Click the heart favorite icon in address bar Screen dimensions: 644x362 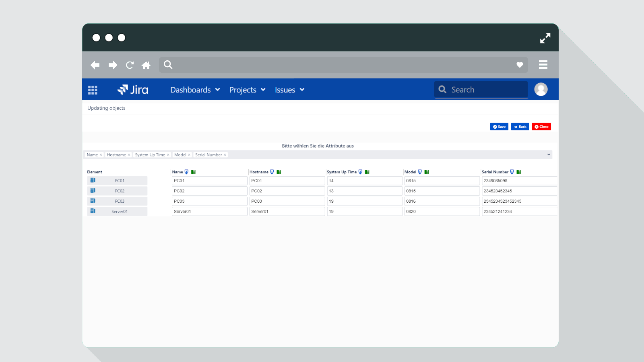pos(520,65)
